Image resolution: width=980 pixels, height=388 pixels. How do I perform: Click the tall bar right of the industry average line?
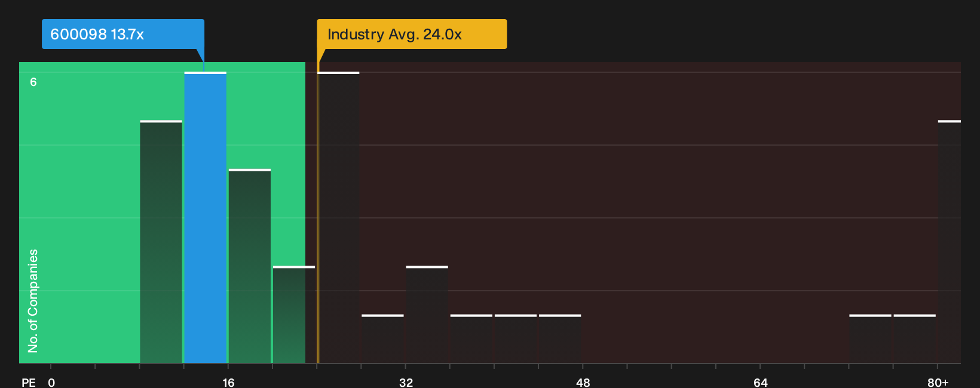338,217
